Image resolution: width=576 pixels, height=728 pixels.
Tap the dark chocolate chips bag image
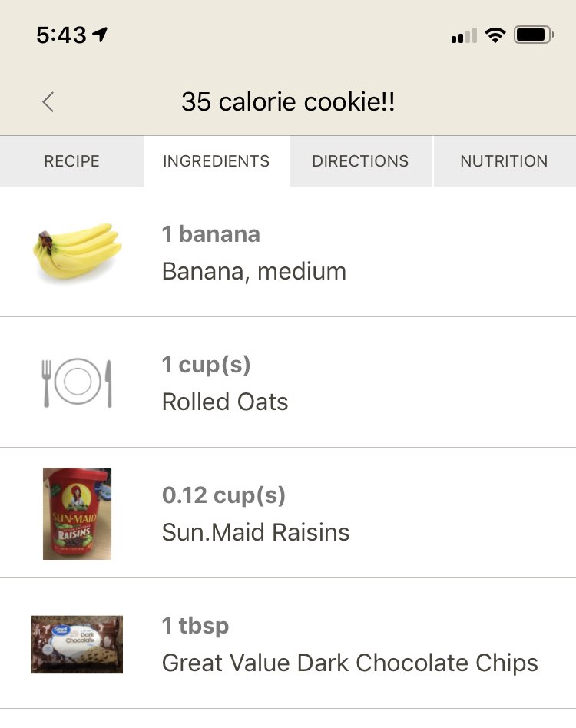click(x=77, y=644)
